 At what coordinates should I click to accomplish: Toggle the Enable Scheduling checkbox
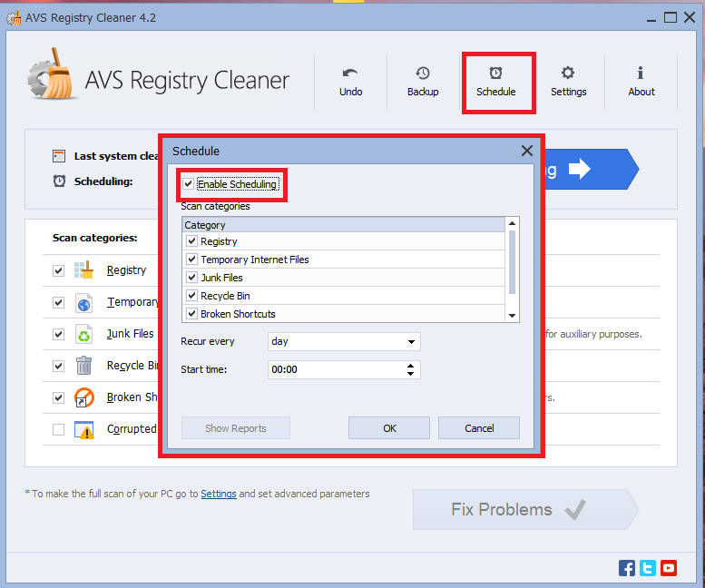(189, 184)
